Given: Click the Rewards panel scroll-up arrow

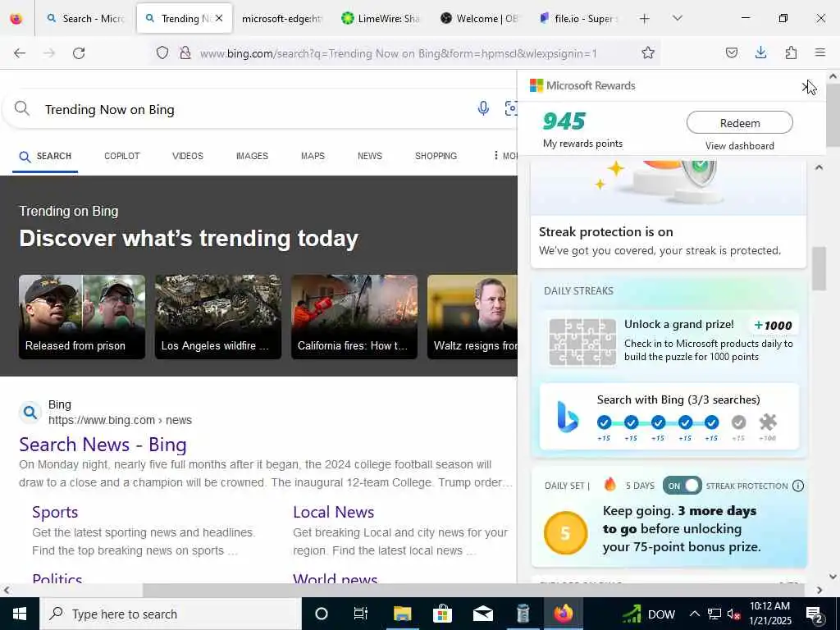Looking at the screenshot, I should [x=819, y=167].
